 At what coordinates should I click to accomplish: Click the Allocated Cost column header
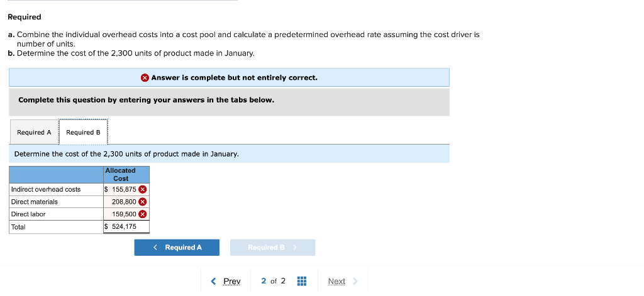coord(126,174)
